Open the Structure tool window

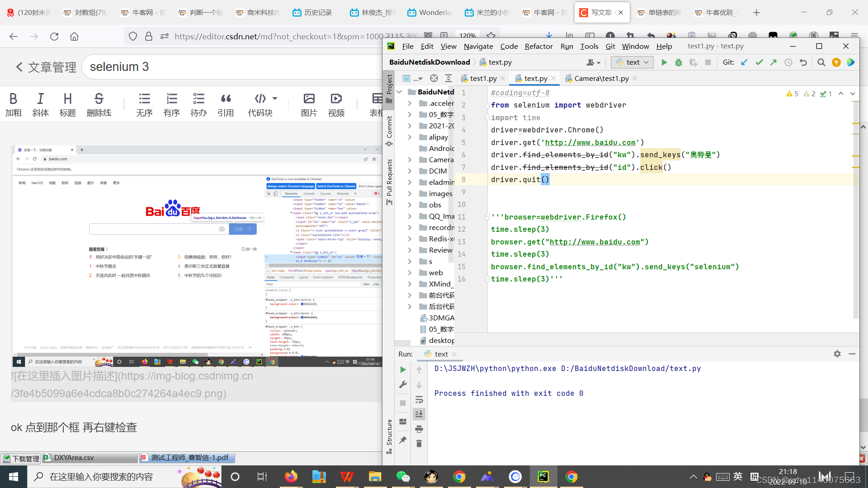click(389, 436)
